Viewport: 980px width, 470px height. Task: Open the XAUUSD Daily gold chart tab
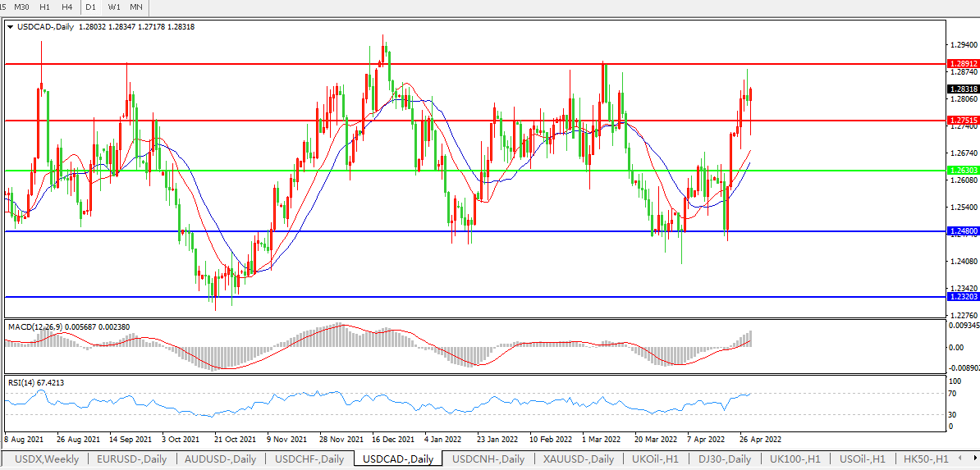[x=578, y=459]
